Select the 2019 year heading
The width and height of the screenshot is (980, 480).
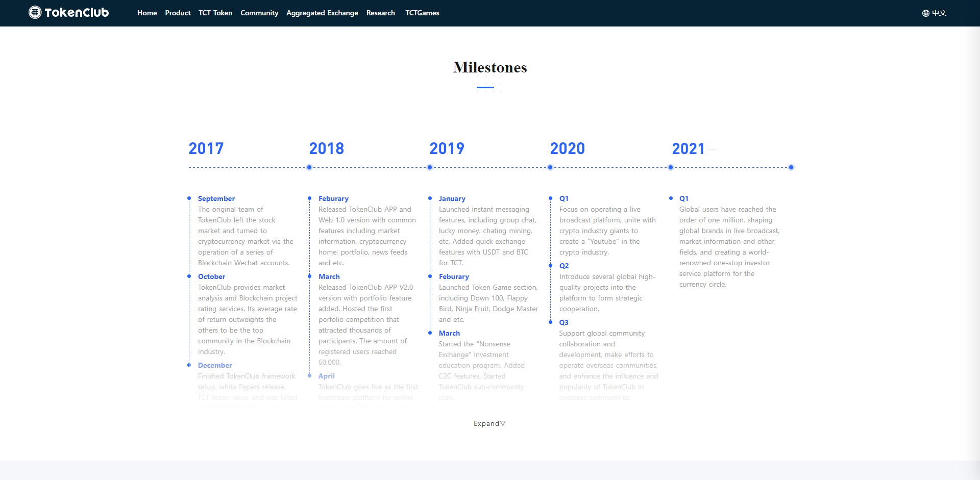coord(447,148)
